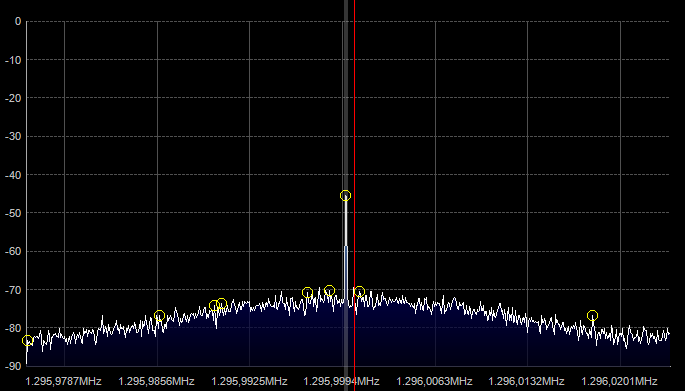Click the 1.295,9787MHz frequency label

(x=63, y=381)
